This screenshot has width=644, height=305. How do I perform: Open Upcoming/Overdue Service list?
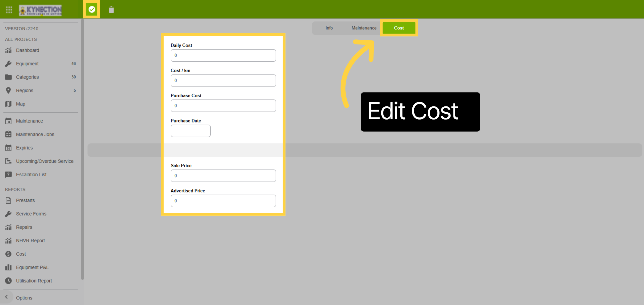coord(45,161)
